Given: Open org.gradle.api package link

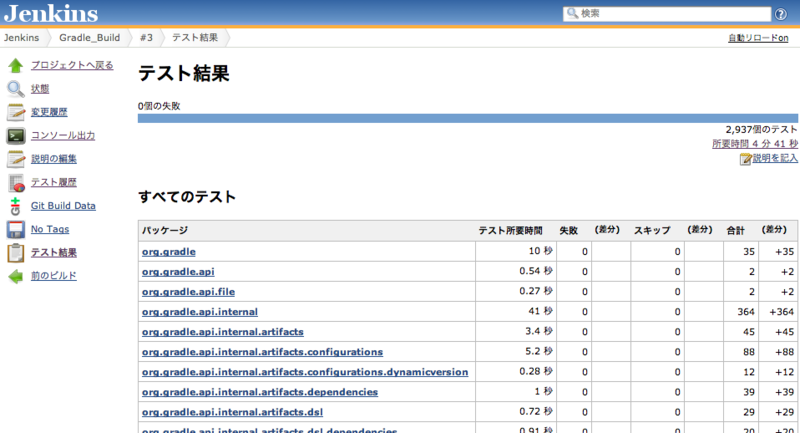Looking at the screenshot, I should click(x=178, y=272).
